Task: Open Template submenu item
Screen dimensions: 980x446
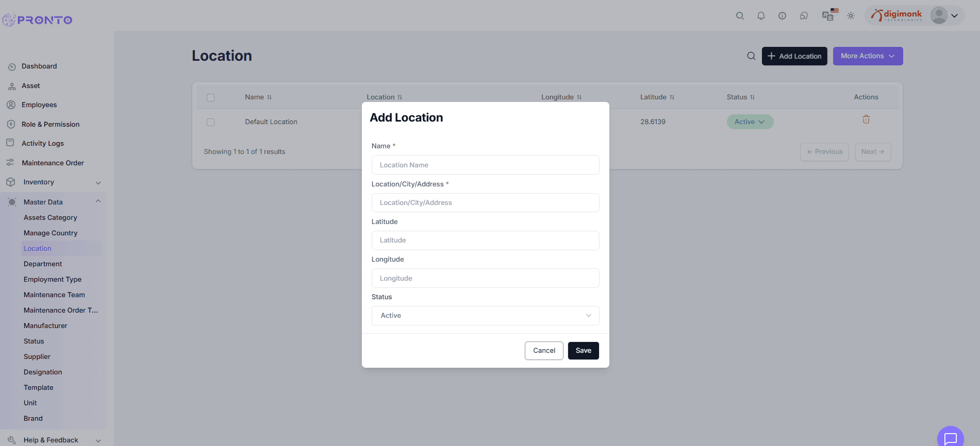Action: pos(39,388)
